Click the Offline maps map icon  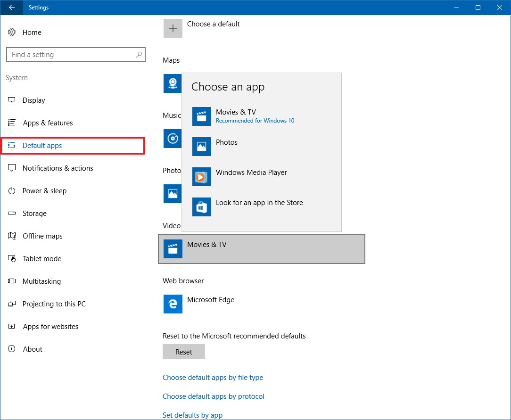pyautogui.click(x=12, y=236)
